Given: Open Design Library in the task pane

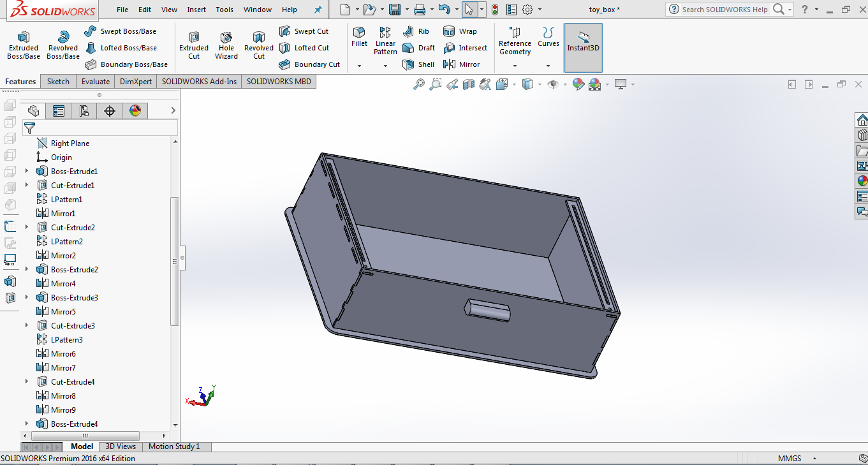Looking at the screenshot, I should pyautogui.click(x=862, y=135).
